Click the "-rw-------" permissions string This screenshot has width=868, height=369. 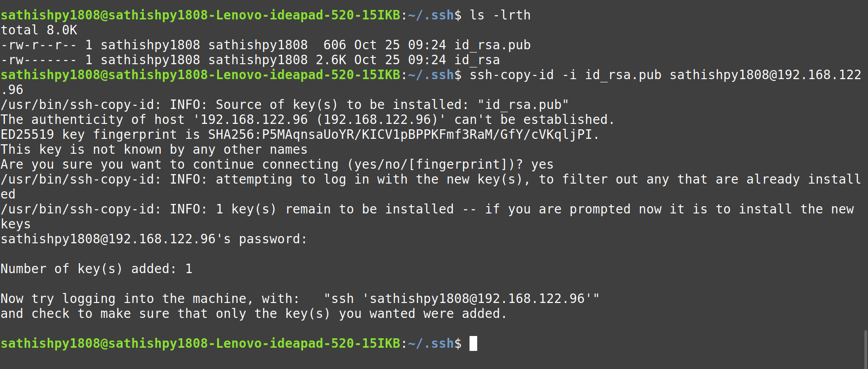click(x=38, y=60)
